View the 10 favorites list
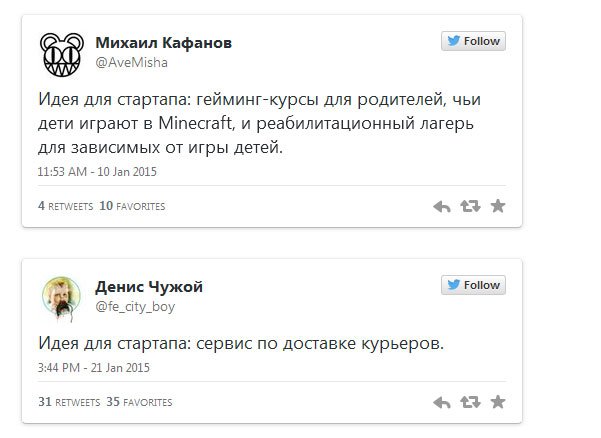 132,206
